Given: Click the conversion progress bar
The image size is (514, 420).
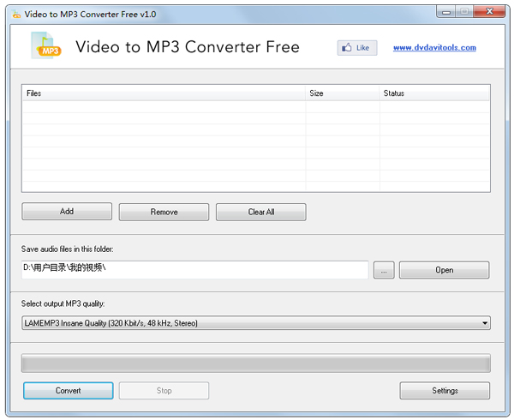Looking at the screenshot, I should [255, 363].
